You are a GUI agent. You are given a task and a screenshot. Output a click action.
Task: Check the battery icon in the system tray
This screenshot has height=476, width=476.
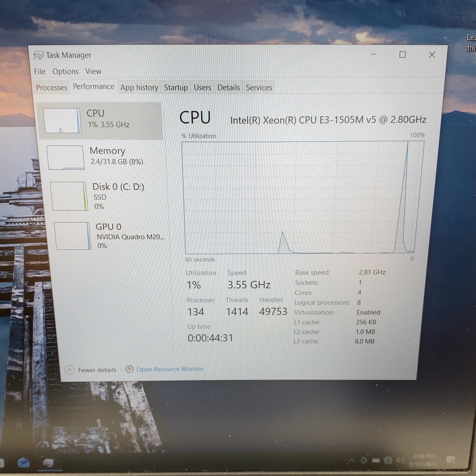click(376, 460)
